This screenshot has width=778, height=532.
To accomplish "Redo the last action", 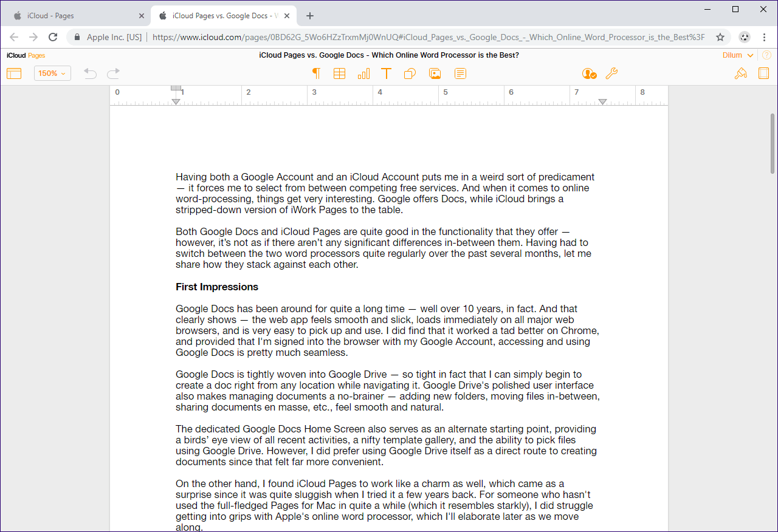I will coord(113,73).
